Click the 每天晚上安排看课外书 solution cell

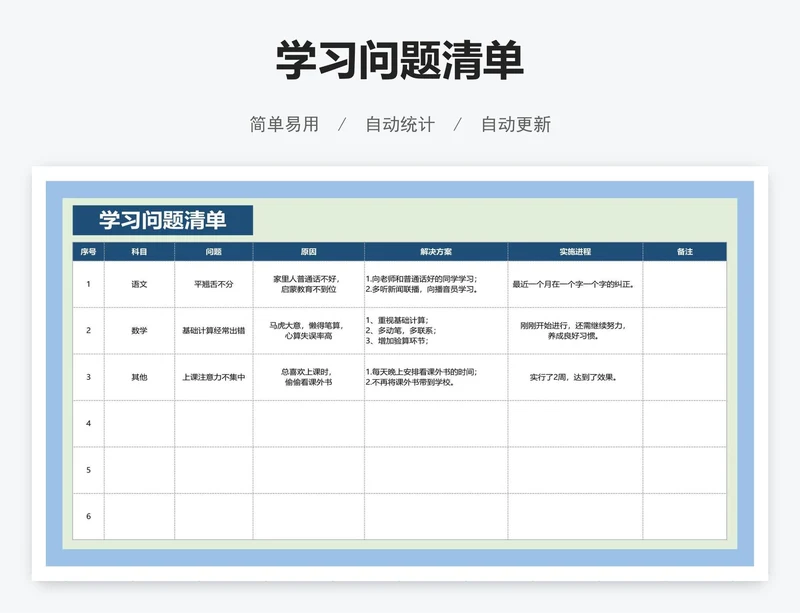436,377
